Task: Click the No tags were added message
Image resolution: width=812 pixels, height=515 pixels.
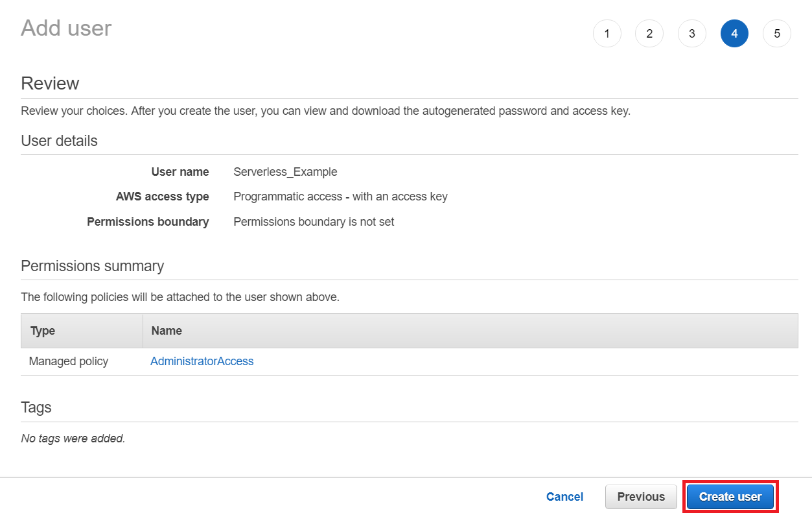Action: click(x=73, y=438)
